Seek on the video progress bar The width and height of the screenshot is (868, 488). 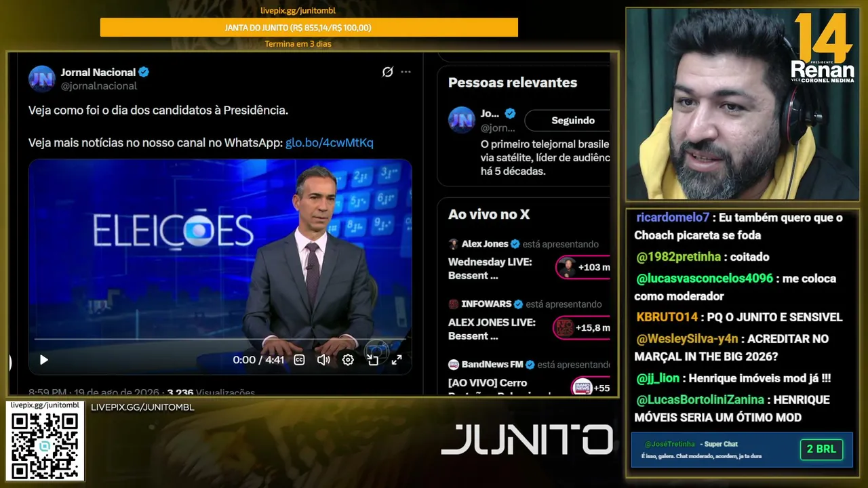tap(220, 339)
